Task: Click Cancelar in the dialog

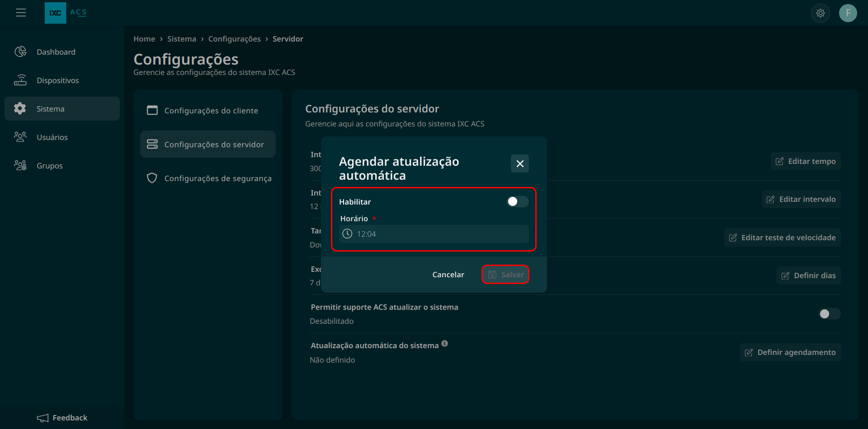Action: click(448, 275)
